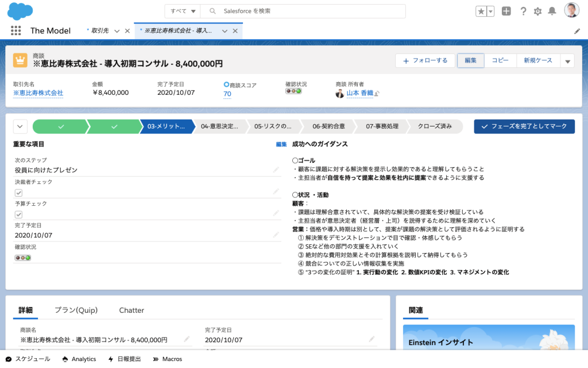This screenshot has width=588, height=368.
Task: Collapse the path details chevron
Action: (20, 126)
